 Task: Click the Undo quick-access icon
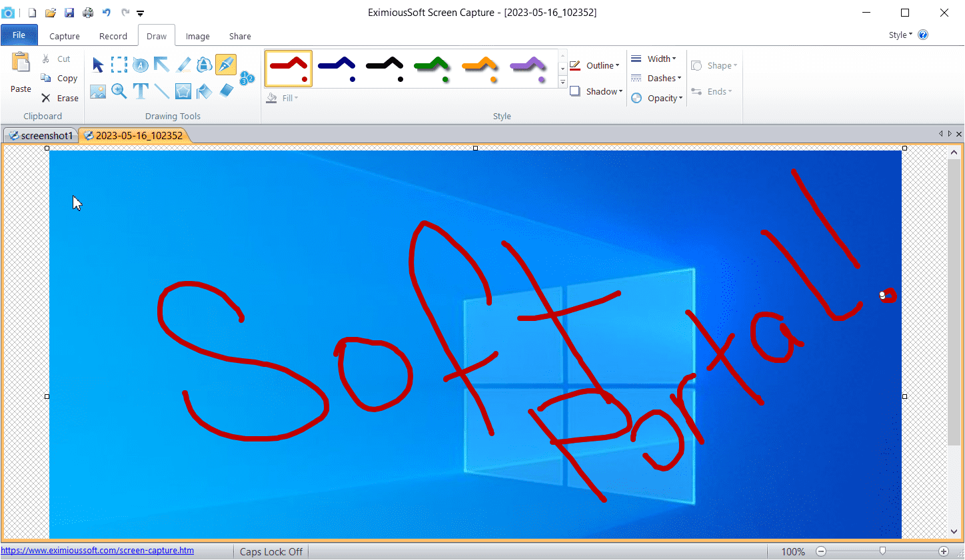click(x=107, y=13)
